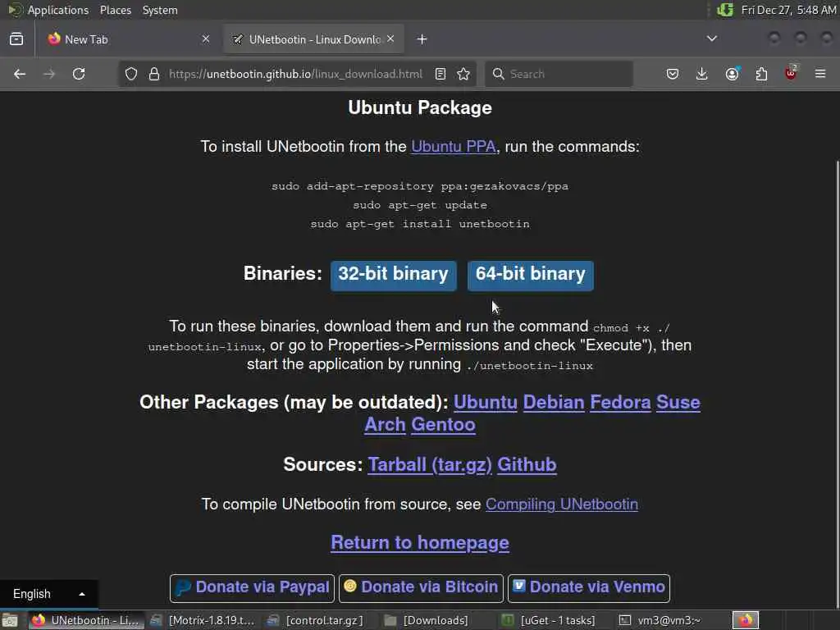Open the downloads arrow icon in the toolbar
840x630 pixels.
pos(702,74)
